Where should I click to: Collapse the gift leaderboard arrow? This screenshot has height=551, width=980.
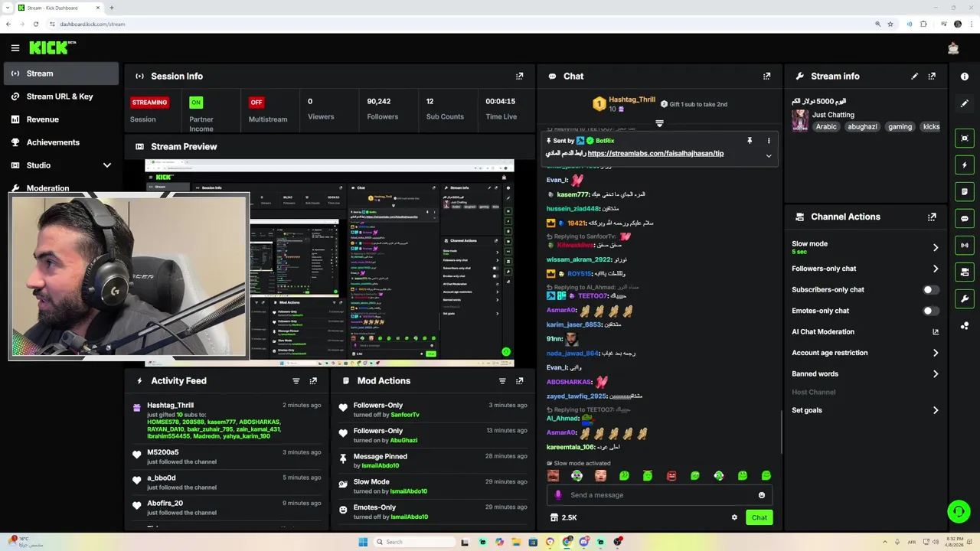tap(659, 123)
